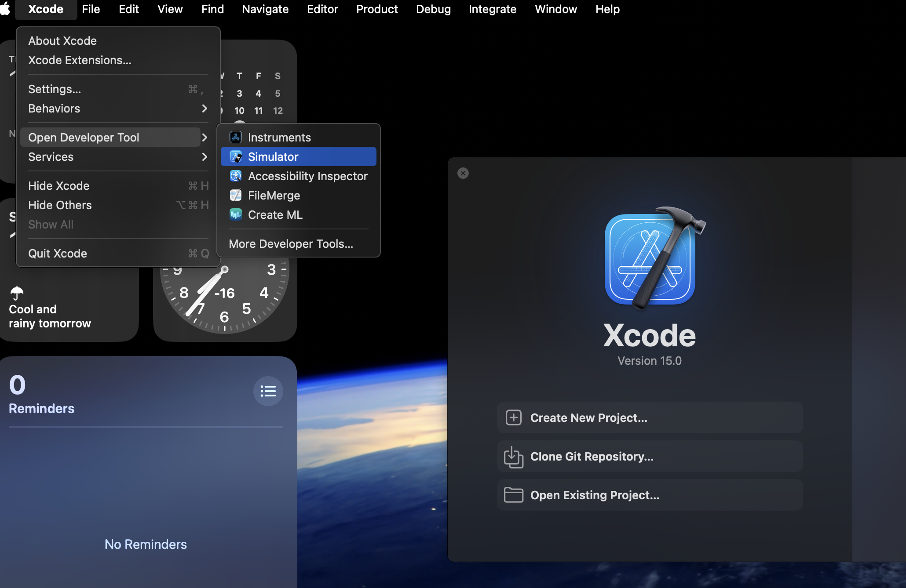Open the Debug menu

coord(433,9)
